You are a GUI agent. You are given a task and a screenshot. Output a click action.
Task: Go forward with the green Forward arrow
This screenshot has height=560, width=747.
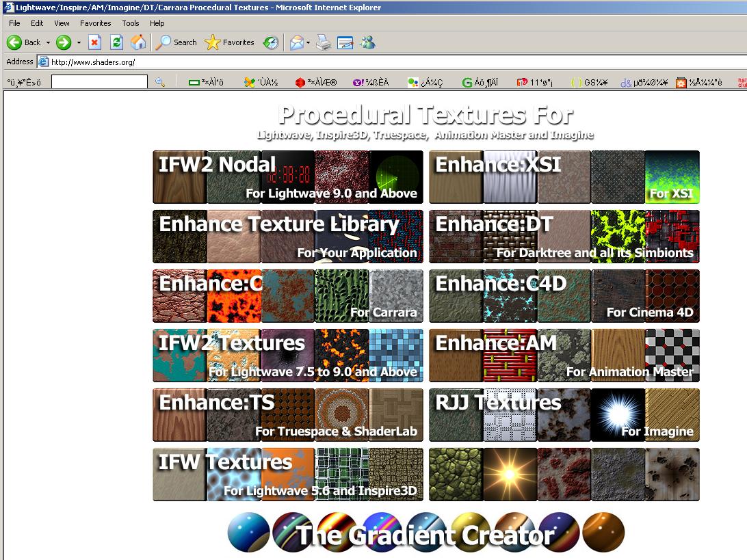point(64,42)
